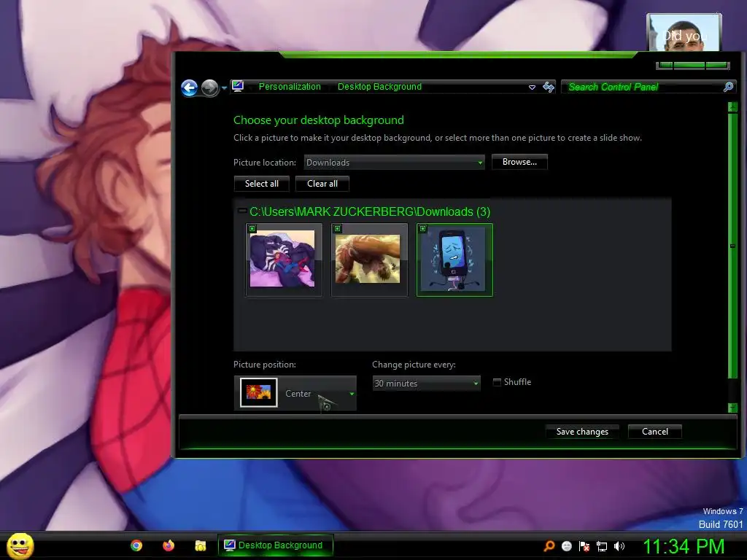Toggle the checkbox on the brown creature thumbnail
This screenshot has height=560, width=747.
click(x=337, y=228)
